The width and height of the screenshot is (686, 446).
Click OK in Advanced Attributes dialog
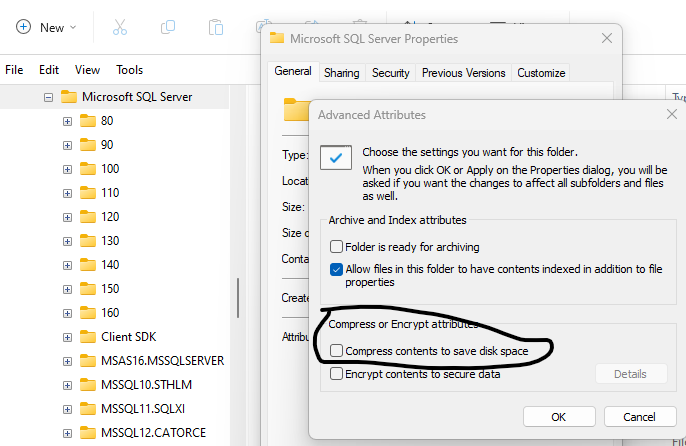click(x=559, y=417)
